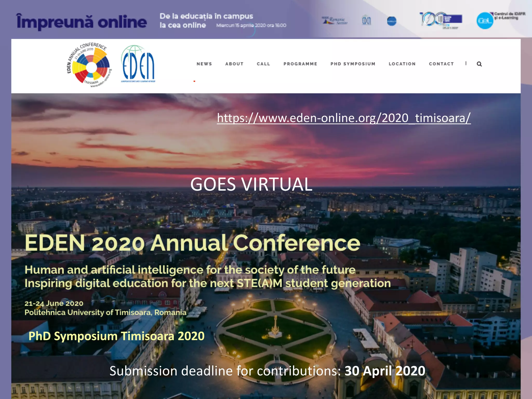Open the CALL menu item
Viewport: 532px width, 399px height.
[x=263, y=64]
